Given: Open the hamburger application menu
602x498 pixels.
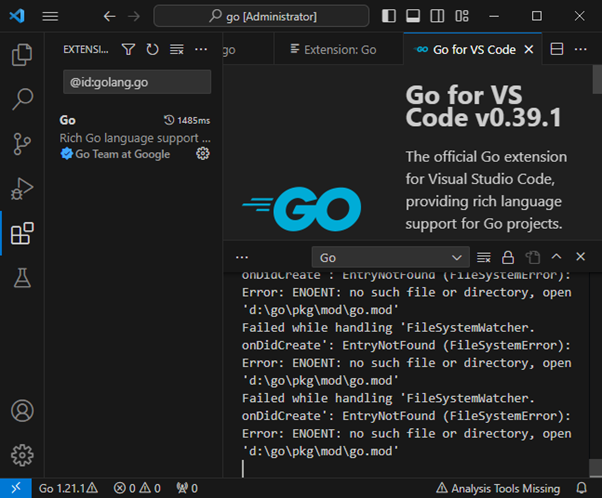Looking at the screenshot, I should click(50, 17).
